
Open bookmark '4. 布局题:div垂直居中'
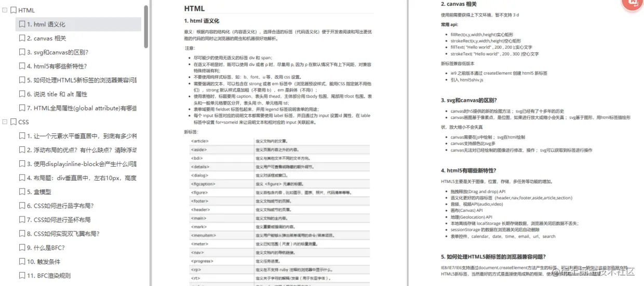[82, 178]
